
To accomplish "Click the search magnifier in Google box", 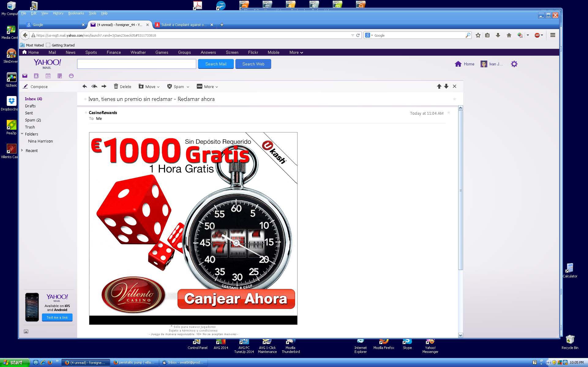I will point(468,35).
